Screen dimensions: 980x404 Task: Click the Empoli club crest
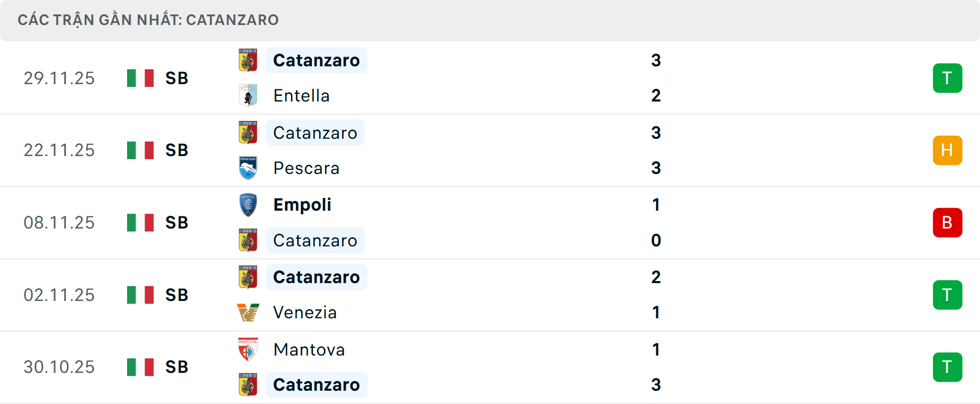pyautogui.click(x=248, y=205)
